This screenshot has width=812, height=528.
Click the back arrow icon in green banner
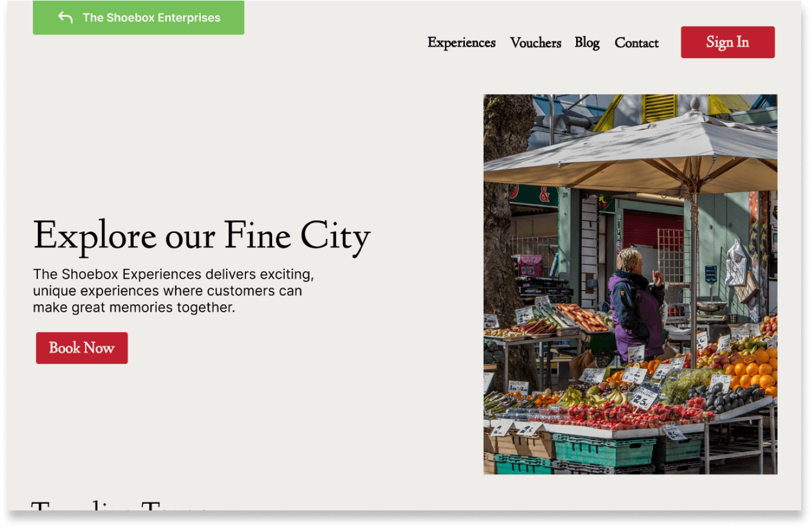click(x=66, y=18)
